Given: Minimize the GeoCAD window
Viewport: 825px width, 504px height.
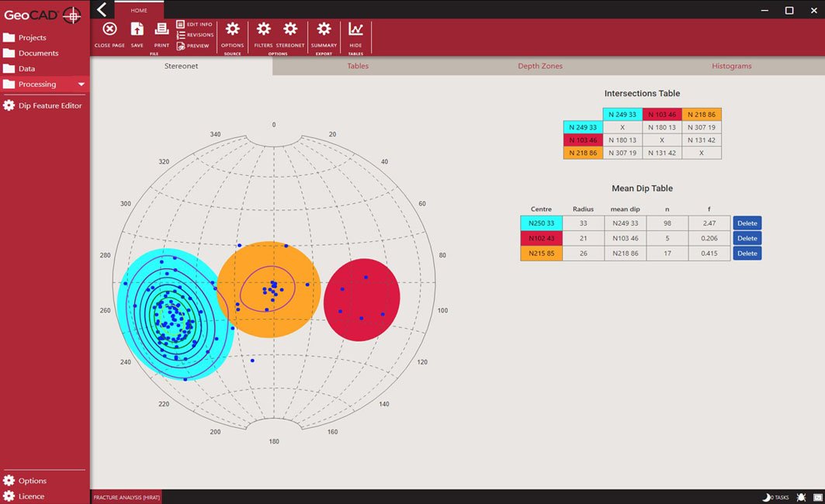Looking at the screenshot, I should (764, 11).
